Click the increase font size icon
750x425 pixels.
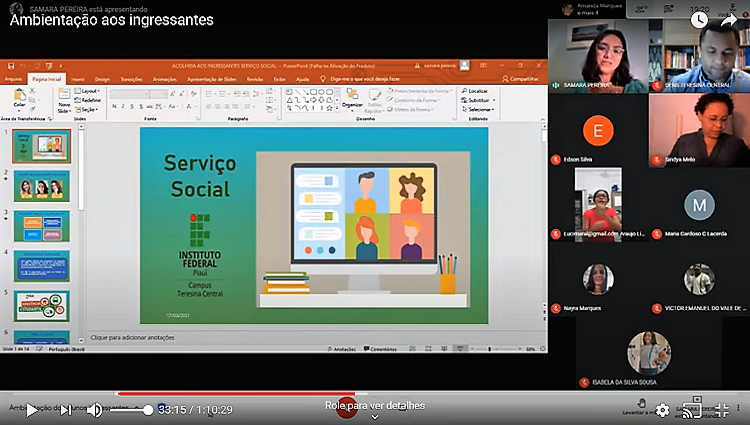pyautogui.click(x=173, y=94)
